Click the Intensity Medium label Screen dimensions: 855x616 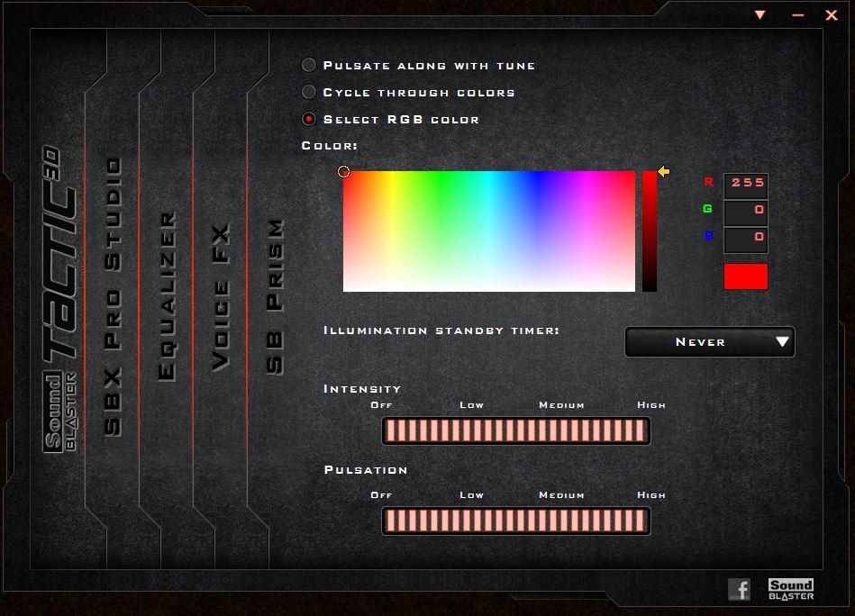561,405
